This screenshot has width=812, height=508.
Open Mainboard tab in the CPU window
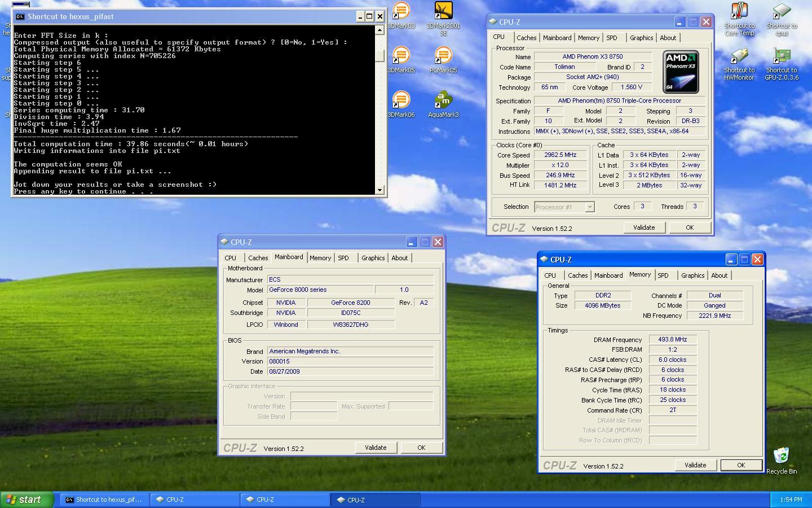coord(557,38)
